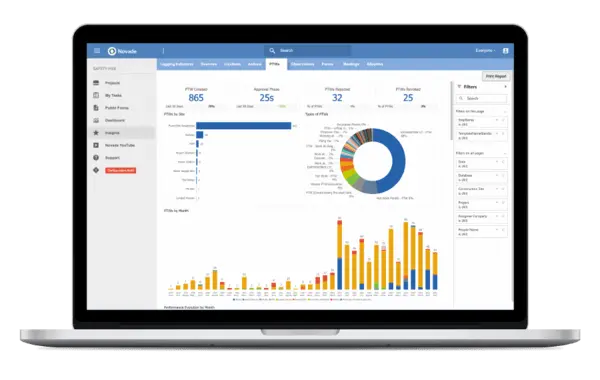The height and width of the screenshot is (380, 600).
Task: Switch to the Lagging Indicators tab
Action: click(176, 64)
